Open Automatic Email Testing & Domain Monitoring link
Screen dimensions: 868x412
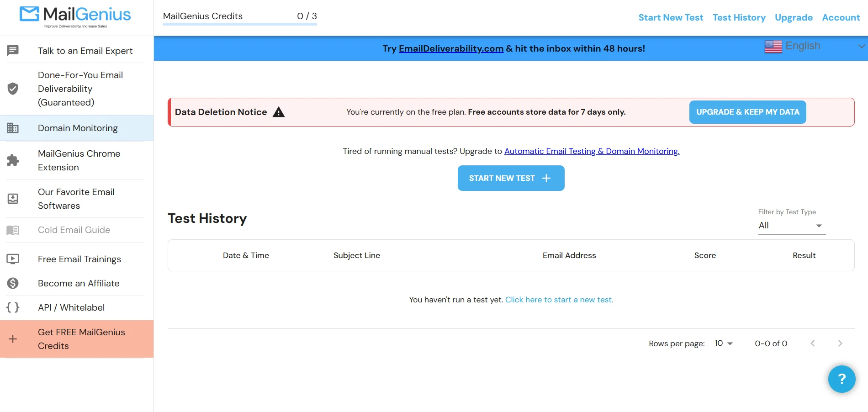point(592,151)
